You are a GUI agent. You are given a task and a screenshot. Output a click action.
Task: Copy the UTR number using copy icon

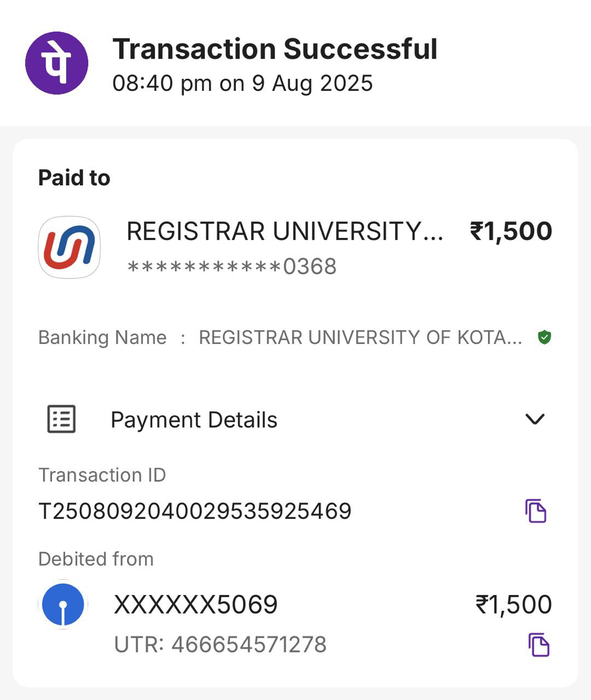click(x=538, y=644)
